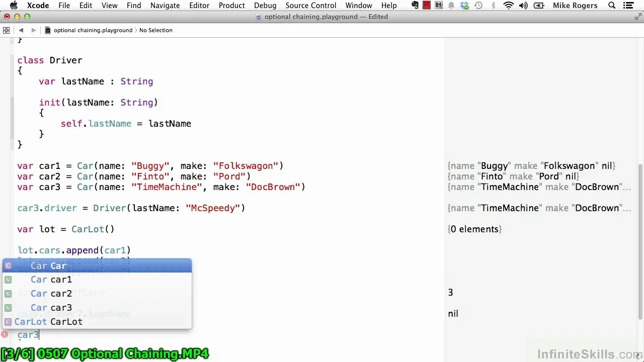Screen dimensions: 644x362
Task: Open the volume control icon
Action: [x=523, y=6]
